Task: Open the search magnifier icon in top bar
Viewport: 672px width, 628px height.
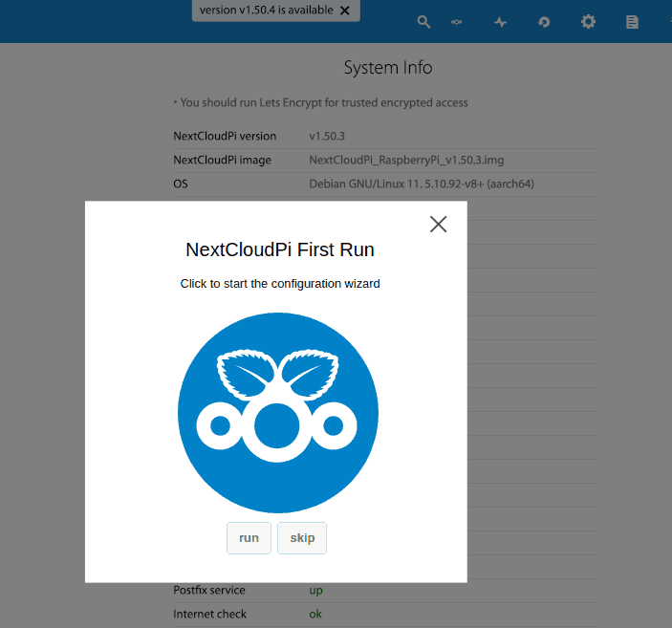Action: [x=424, y=22]
